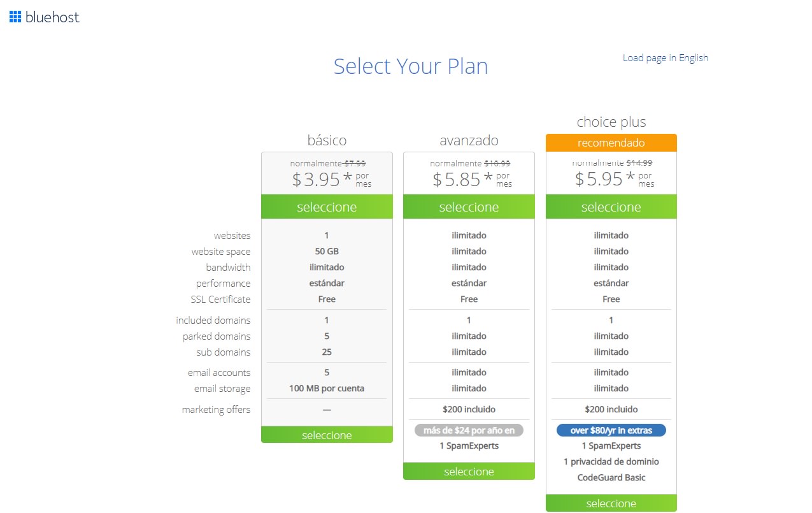The width and height of the screenshot is (812, 513).
Task: Select the avanzado plan using top button
Action: [469, 207]
